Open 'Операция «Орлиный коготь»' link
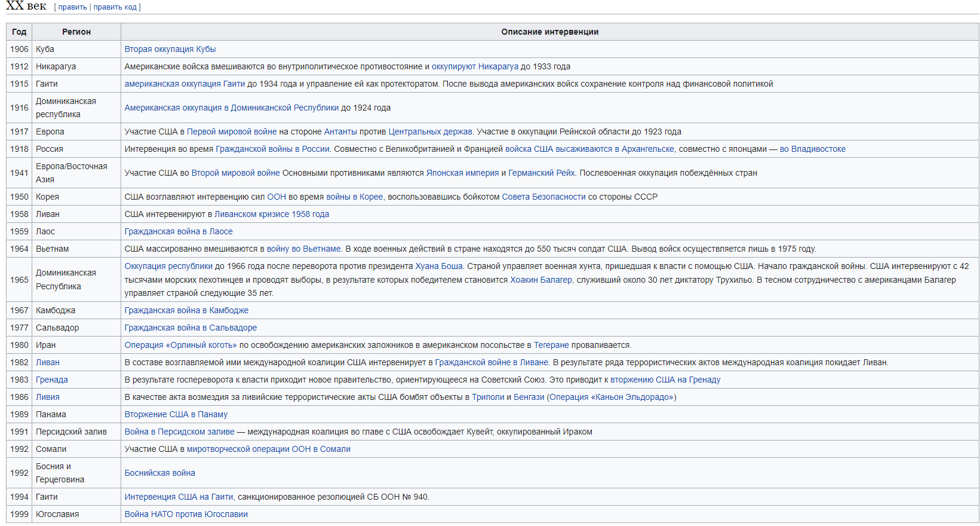 click(x=180, y=345)
